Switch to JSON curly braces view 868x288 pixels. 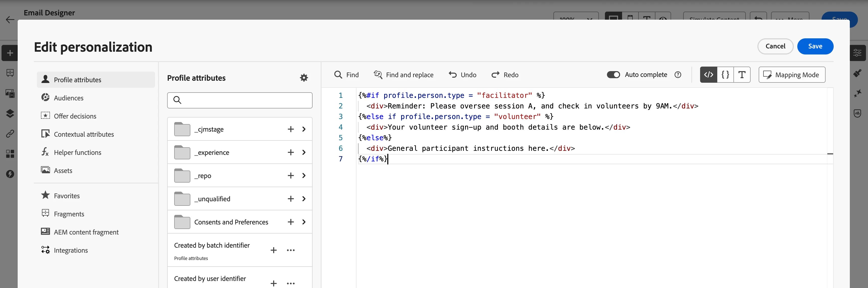[725, 75]
